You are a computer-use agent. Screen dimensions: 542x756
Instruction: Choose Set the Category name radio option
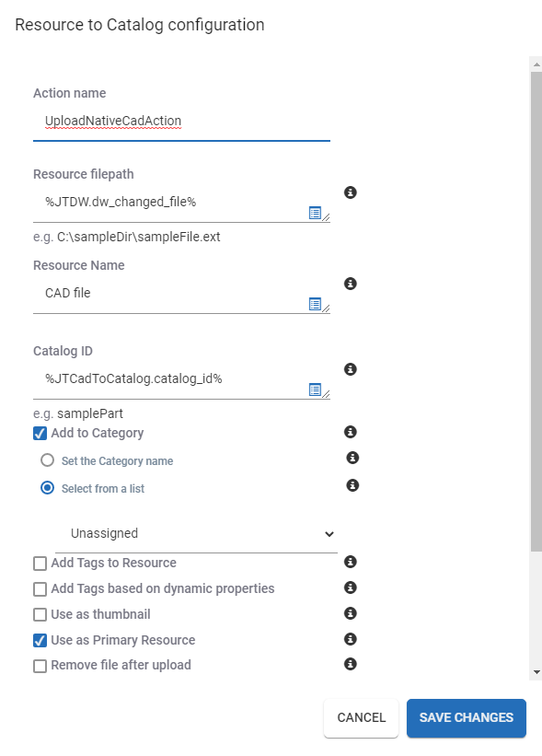tap(47, 460)
